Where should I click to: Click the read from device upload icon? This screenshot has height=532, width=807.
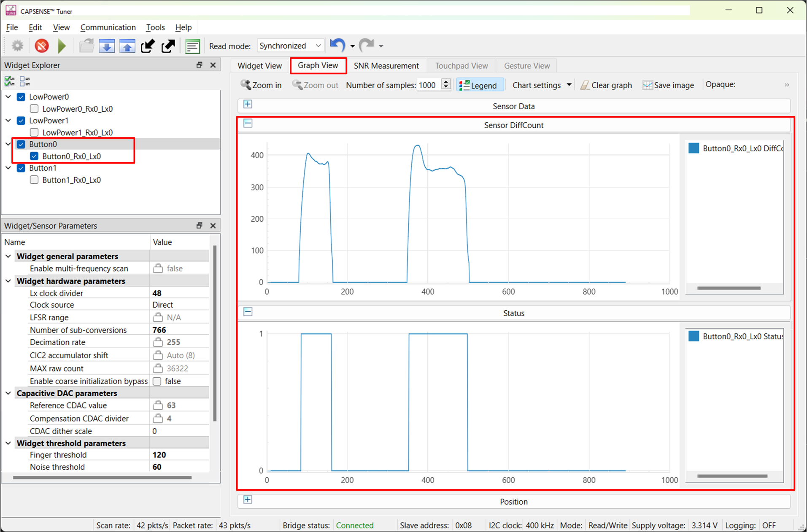tap(127, 46)
